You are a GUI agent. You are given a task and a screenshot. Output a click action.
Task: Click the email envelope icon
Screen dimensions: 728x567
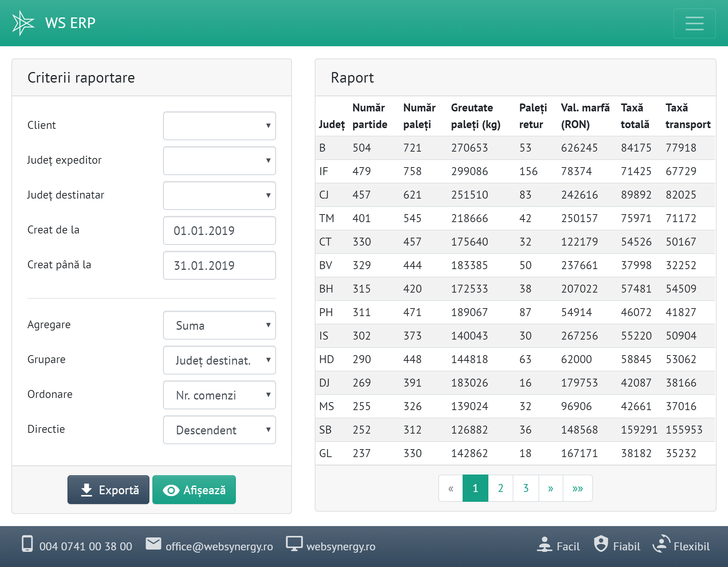(x=154, y=544)
